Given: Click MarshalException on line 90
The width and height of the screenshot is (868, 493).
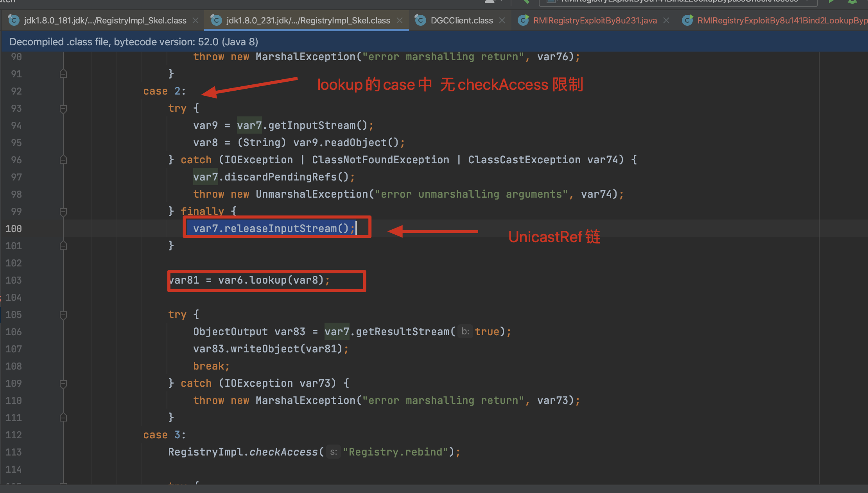Looking at the screenshot, I should pyautogui.click(x=305, y=57).
